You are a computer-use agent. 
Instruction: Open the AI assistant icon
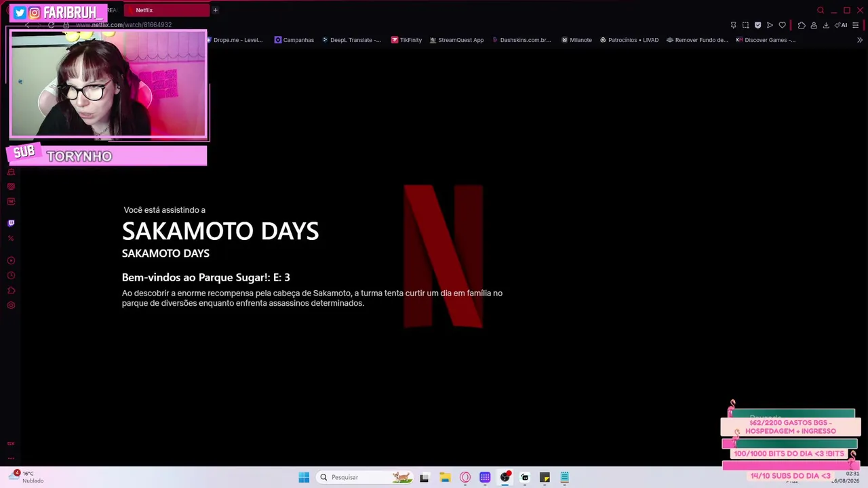coord(841,25)
